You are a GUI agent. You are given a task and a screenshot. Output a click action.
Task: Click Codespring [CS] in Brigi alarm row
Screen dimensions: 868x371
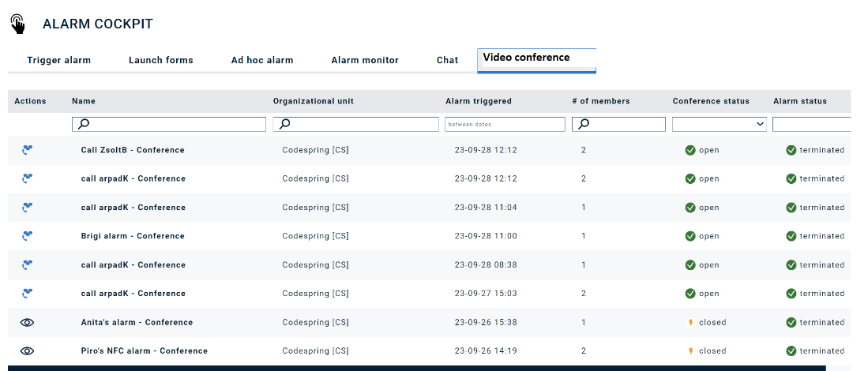pyautogui.click(x=316, y=236)
